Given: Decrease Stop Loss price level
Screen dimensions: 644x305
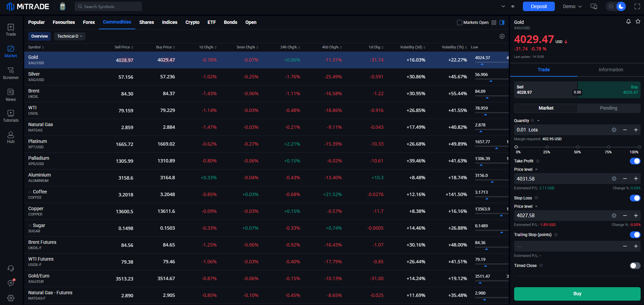Looking at the screenshot, I should coord(625,216).
